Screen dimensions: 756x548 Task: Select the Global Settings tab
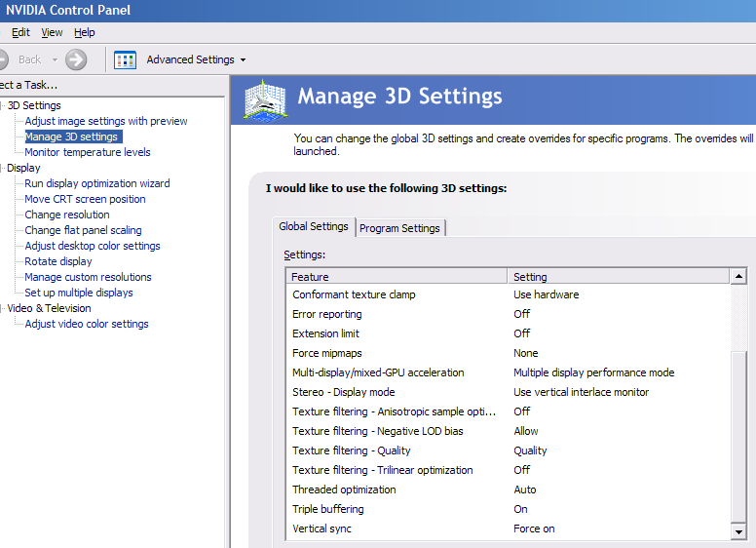(313, 226)
